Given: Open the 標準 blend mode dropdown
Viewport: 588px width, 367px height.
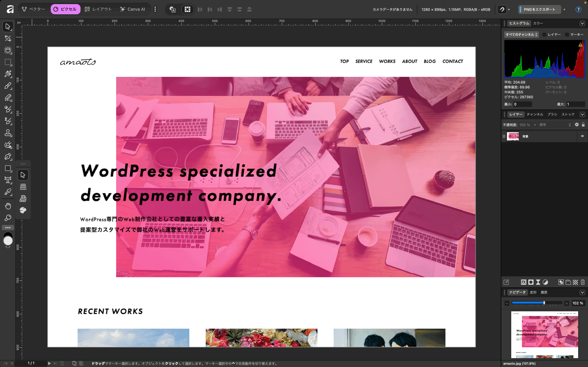Looking at the screenshot, I should (x=554, y=125).
